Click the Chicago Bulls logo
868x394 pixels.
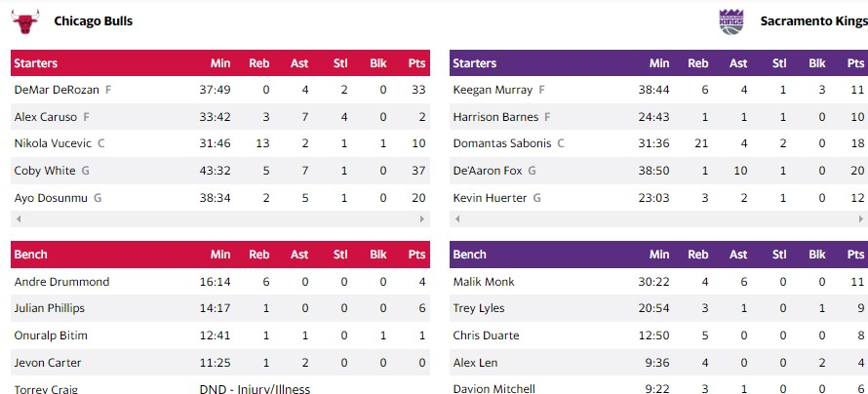click(27, 20)
